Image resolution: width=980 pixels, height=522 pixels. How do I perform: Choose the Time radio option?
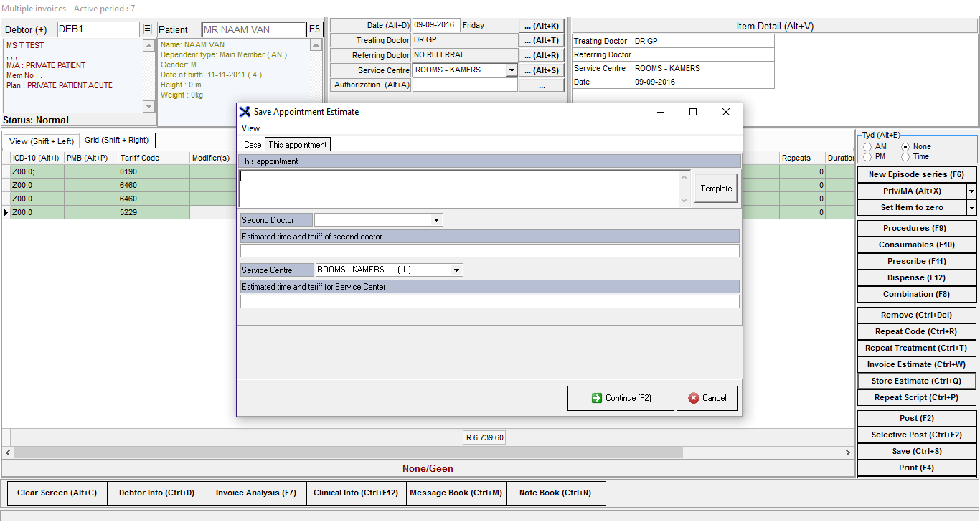click(905, 157)
